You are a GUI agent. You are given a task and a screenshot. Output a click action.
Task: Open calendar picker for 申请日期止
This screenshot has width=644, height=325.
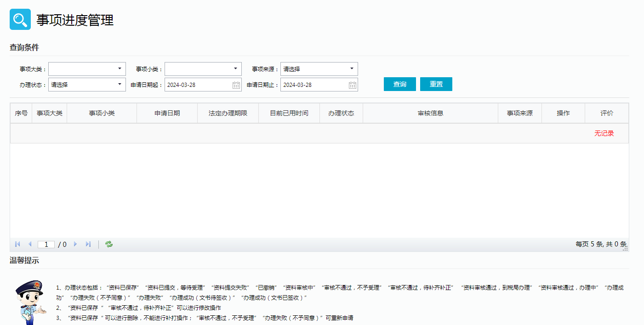click(x=353, y=85)
